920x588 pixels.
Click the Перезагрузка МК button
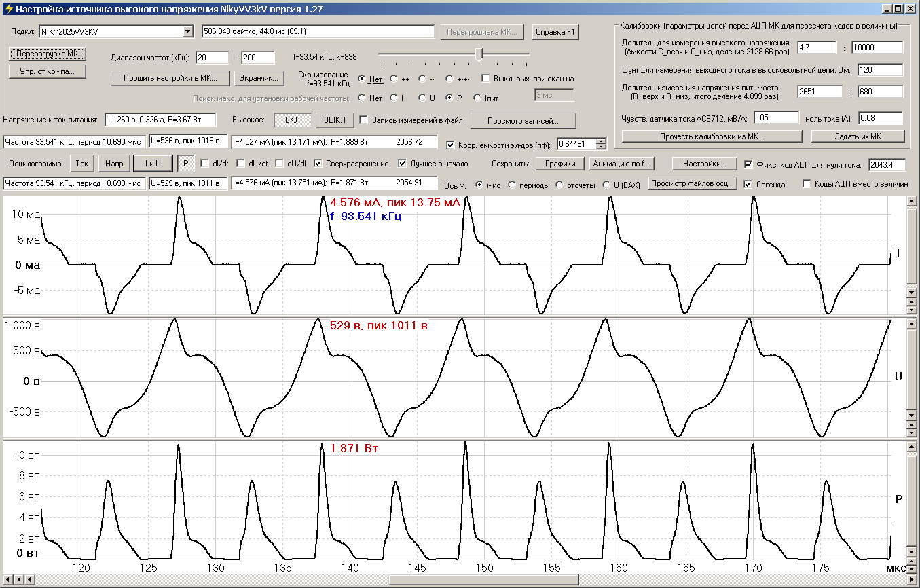click(x=47, y=54)
